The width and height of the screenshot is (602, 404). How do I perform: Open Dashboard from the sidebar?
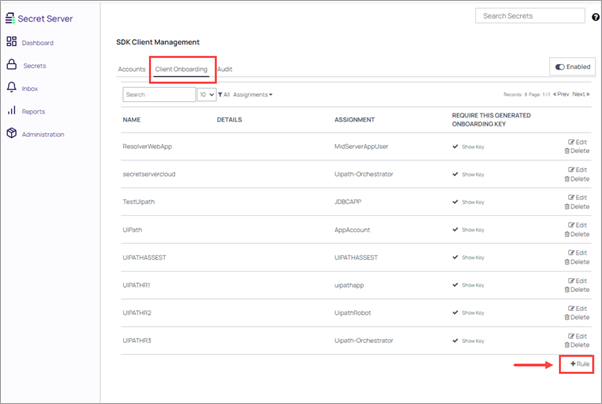[x=37, y=43]
